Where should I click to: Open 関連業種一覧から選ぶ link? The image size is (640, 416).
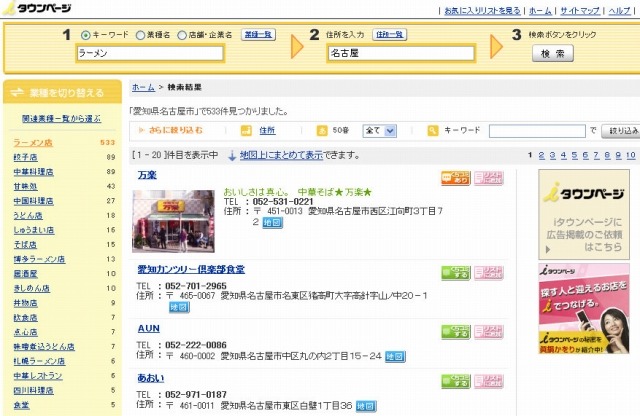[61, 119]
